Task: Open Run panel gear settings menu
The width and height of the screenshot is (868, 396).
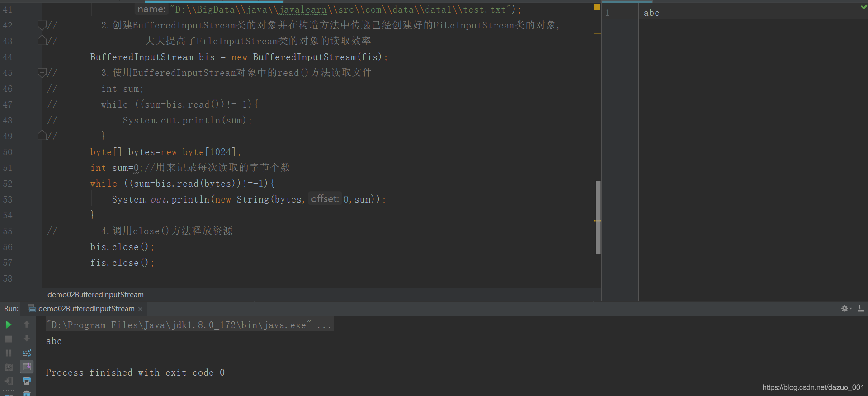Action: tap(845, 308)
